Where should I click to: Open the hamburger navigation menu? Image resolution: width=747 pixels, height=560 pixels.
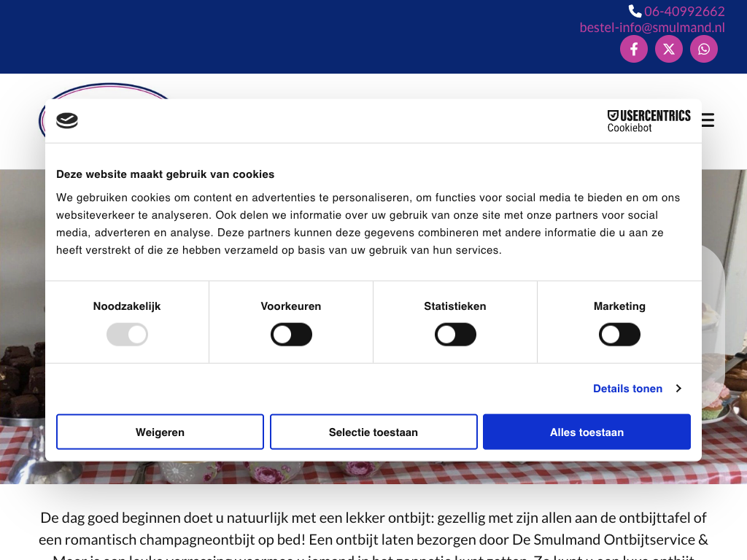click(x=708, y=120)
